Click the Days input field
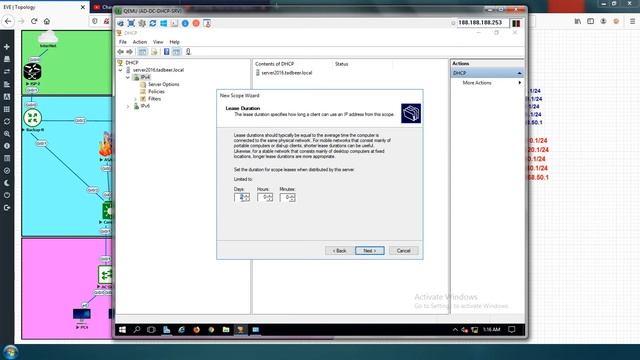The width and height of the screenshot is (640, 360). (x=240, y=198)
